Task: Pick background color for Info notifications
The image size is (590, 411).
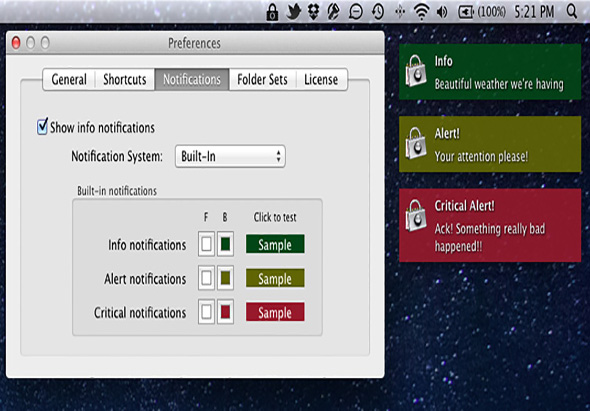Action: tap(225, 244)
